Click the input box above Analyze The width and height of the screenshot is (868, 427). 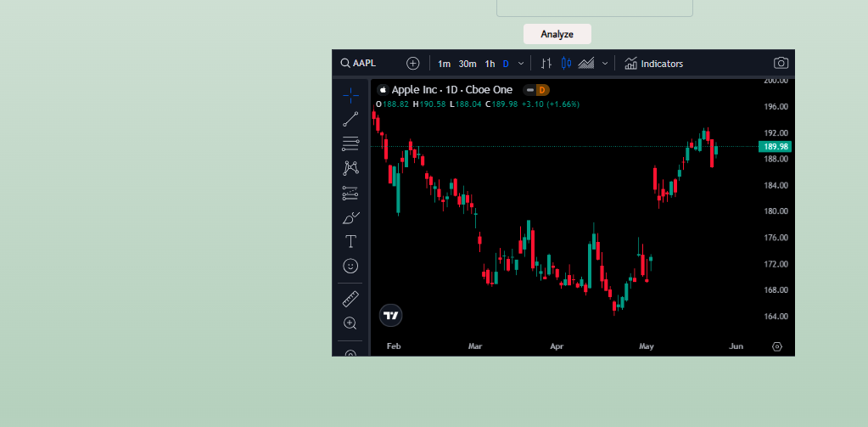[x=595, y=8]
